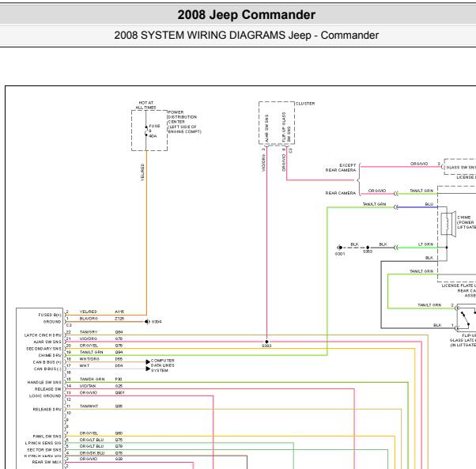476x469 pixels.
Task: Click the chime speaker symbol
Action: (448, 223)
